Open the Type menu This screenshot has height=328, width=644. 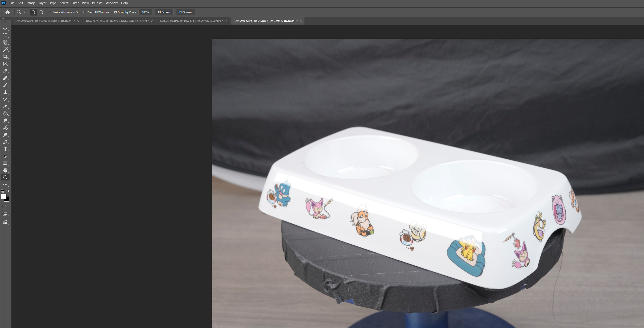tap(53, 3)
